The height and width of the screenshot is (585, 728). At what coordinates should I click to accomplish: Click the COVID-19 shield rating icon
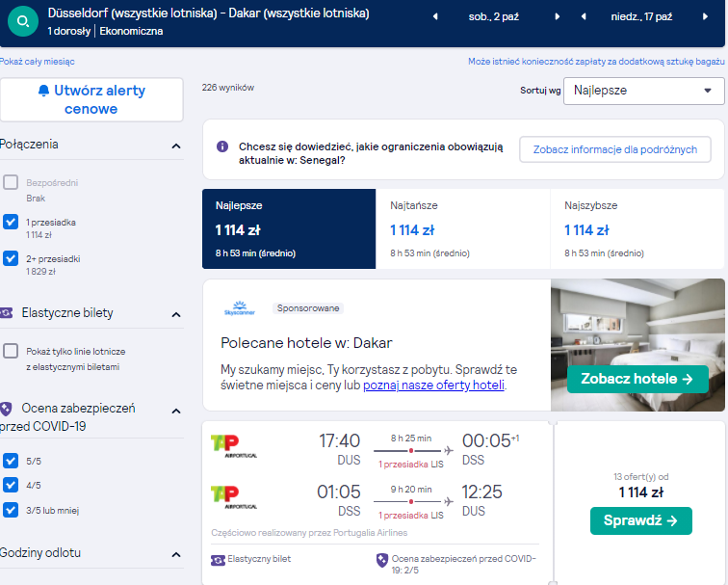tap(381, 560)
